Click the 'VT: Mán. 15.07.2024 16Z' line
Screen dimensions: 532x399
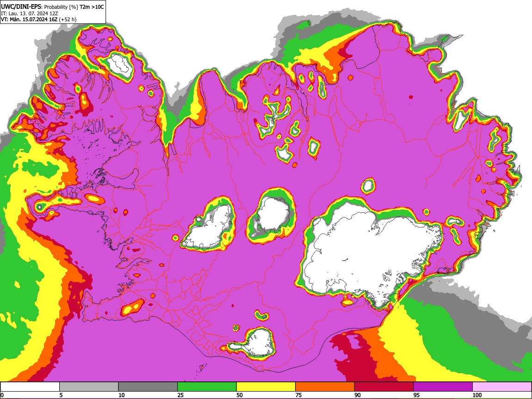click(x=29, y=20)
